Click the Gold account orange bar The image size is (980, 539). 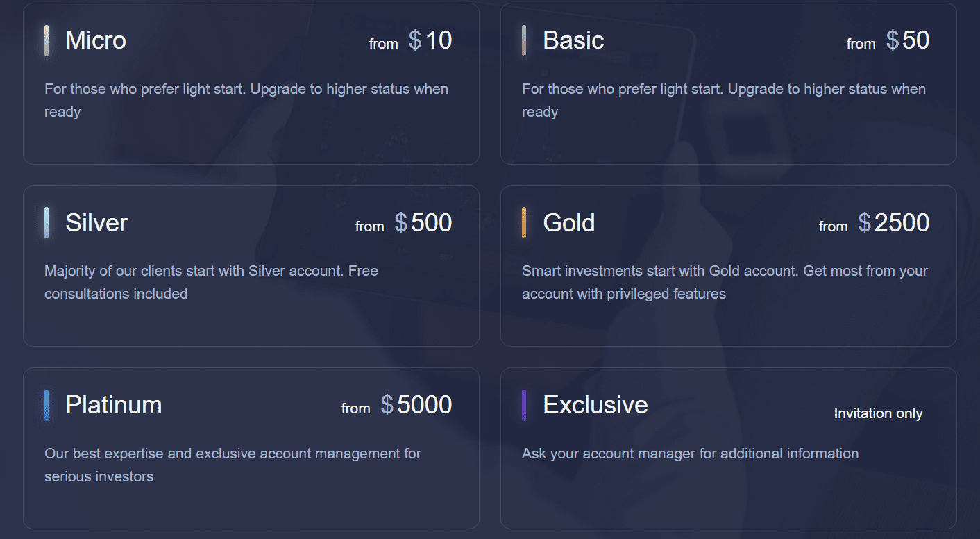524,222
